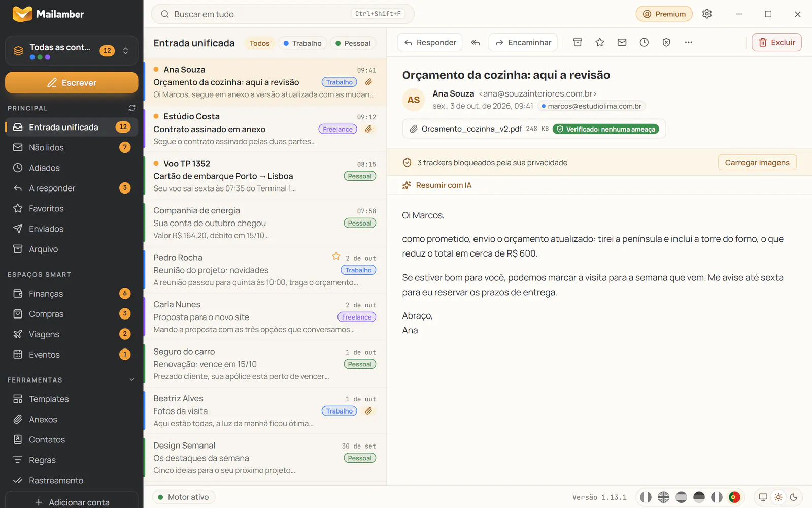This screenshot has width=812, height=508.
Task: Switch to system theme monitor icon
Action: pos(763,497)
